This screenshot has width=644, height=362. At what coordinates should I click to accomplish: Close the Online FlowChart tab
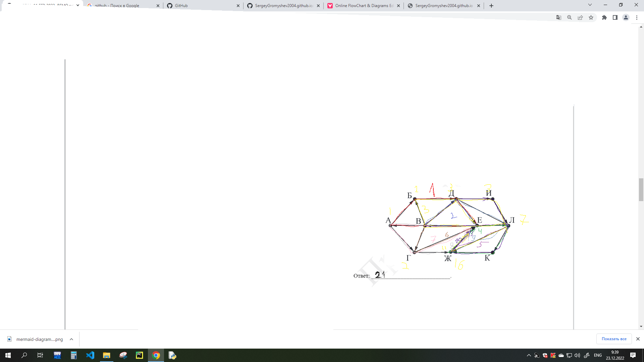[398, 6]
